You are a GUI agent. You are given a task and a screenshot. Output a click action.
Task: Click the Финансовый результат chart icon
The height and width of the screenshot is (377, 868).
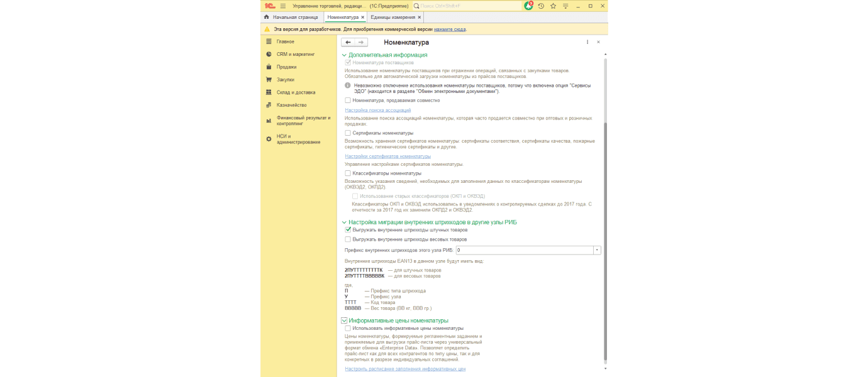[269, 121]
